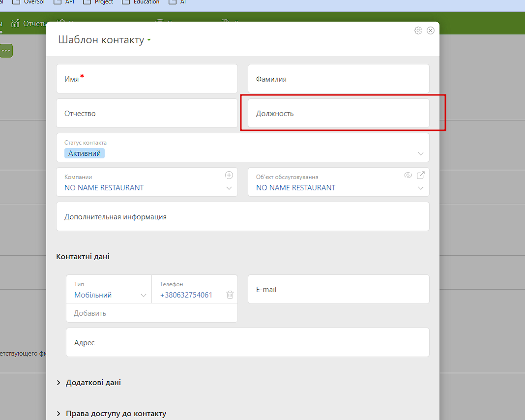525x420 pixels.
Task: Open service object in new window icon
Action: click(421, 175)
